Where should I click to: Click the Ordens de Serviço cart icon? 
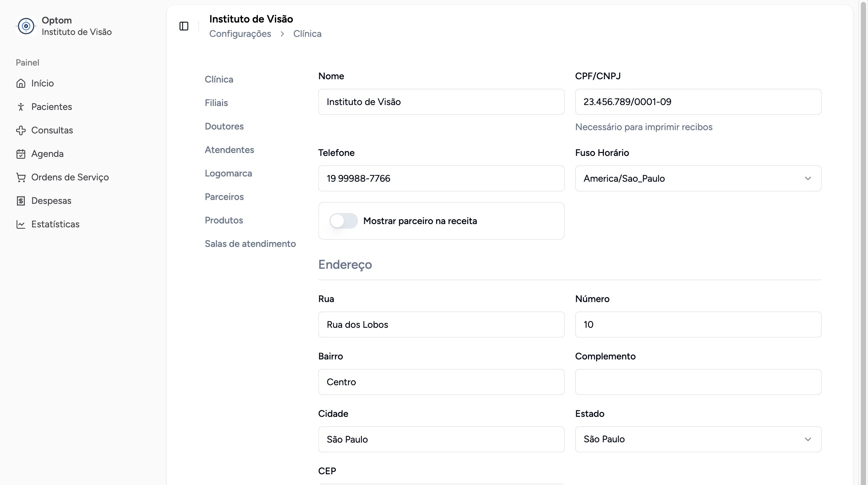[21, 177]
